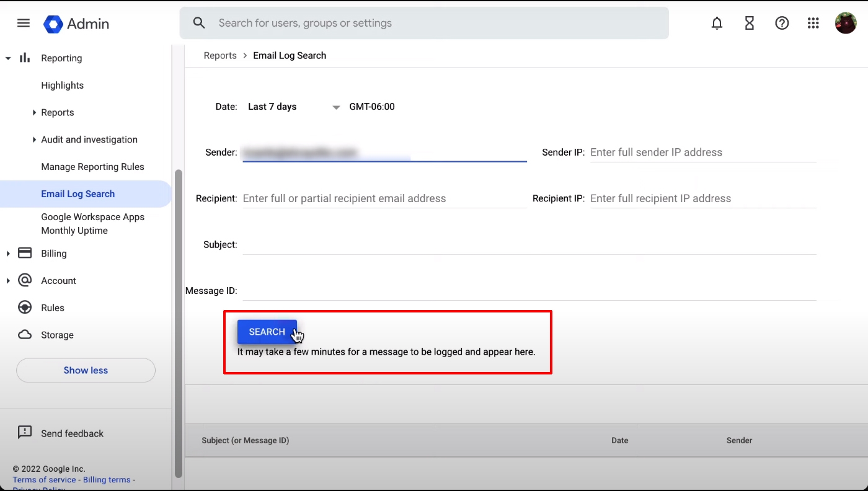This screenshot has width=868, height=491.
Task: Click the sidebar vertical scrollbar
Action: point(179,322)
